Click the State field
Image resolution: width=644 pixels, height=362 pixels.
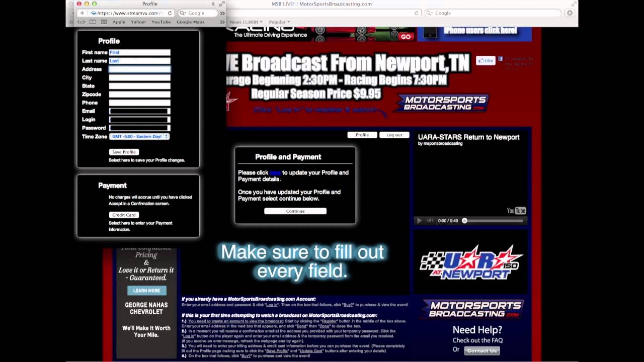point(139,86)
